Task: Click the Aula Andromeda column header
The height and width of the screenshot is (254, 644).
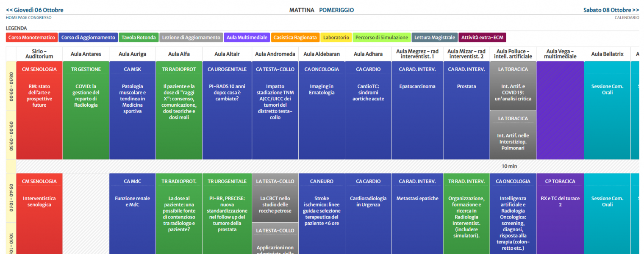Action: coord(275,54)
